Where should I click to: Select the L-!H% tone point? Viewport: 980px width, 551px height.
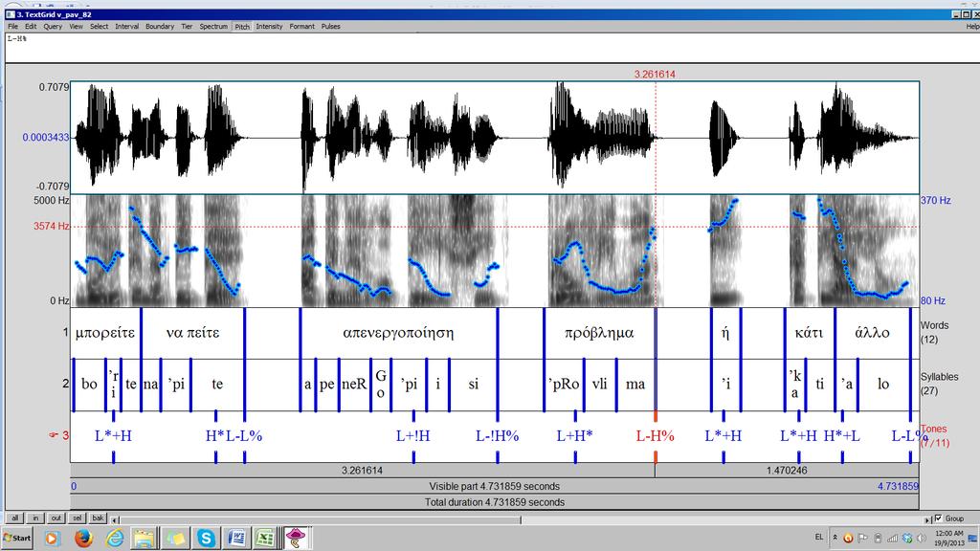pyautogui.click(x=498, y=436)
